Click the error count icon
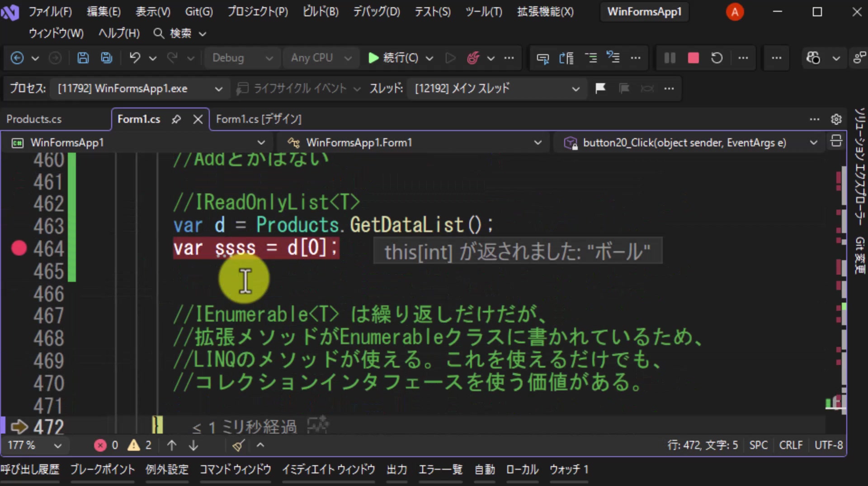Image resolution: width=868 pixels, height=486 pixels. tap(100, 445)
